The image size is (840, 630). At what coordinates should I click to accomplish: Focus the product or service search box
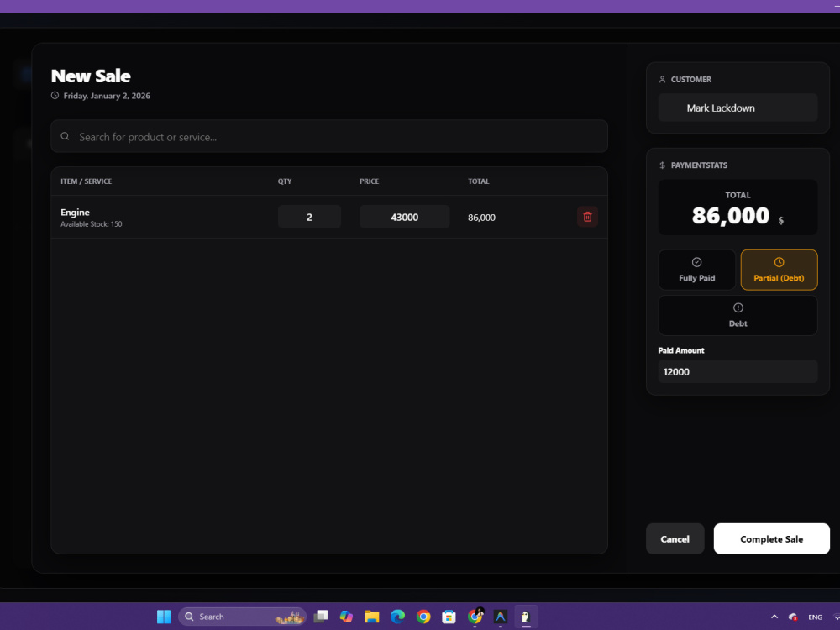[x=329, y=137]
